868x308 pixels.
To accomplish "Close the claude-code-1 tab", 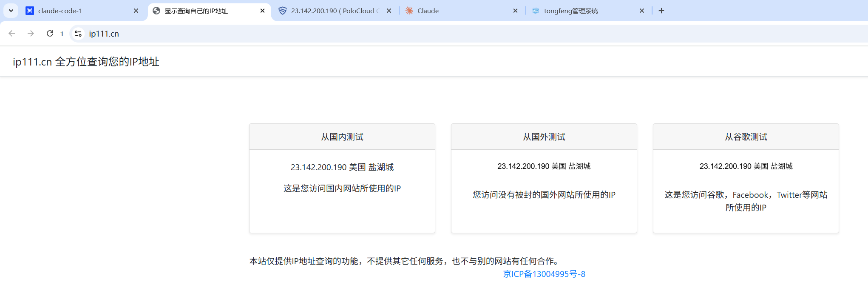I will coord(136,11).
